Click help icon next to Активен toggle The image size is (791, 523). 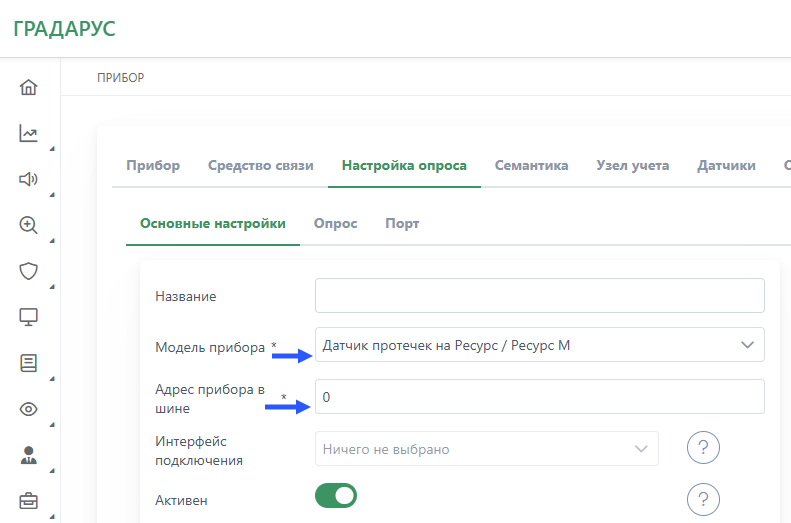703,498
